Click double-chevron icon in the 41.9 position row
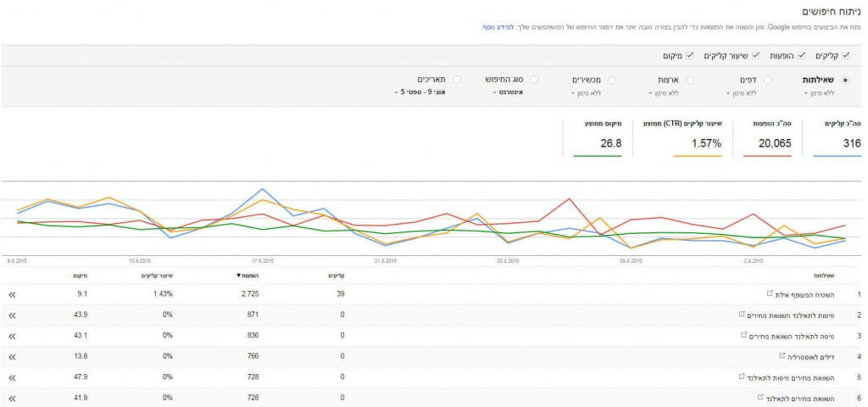This screenshot has width=868, height=407. [x=12, y=399]
